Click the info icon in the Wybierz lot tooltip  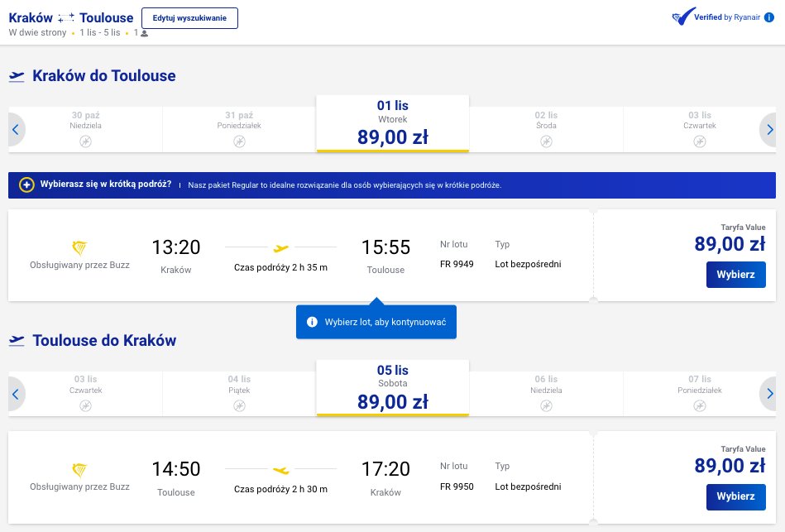click(x=312, y=322)
